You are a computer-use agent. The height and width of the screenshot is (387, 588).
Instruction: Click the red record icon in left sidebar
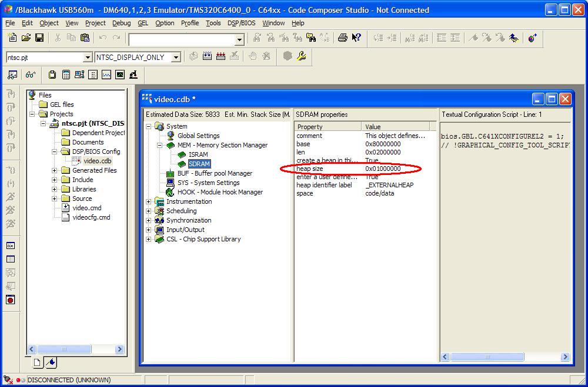point(11,299)
